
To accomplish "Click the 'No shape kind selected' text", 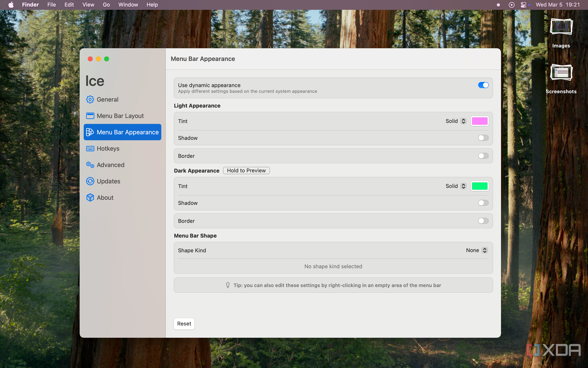I will (333, 266).
